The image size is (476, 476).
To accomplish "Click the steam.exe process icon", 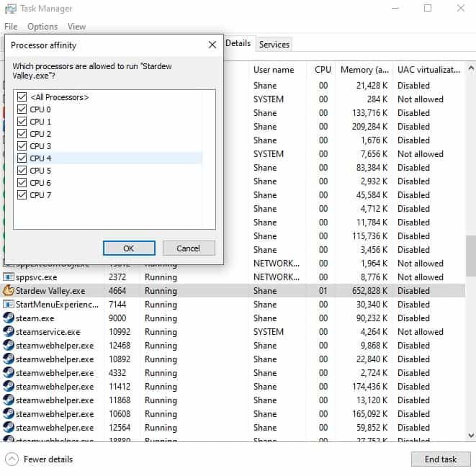I will 8,318.
